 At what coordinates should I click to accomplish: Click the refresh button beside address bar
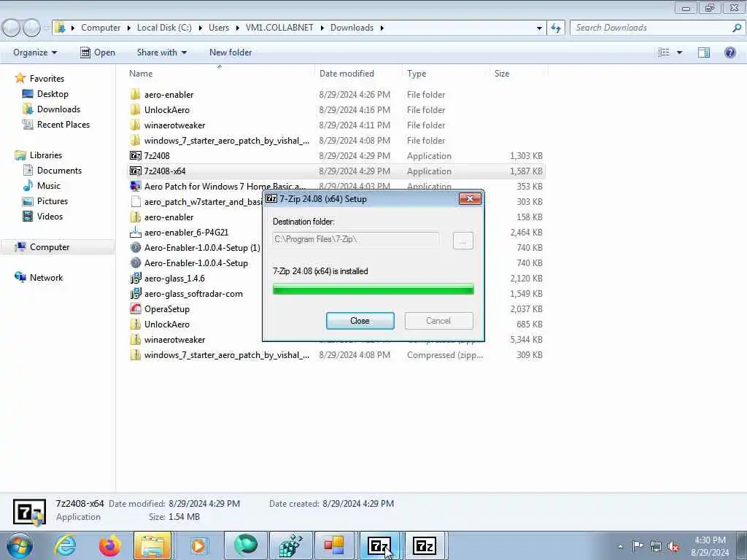(x=555, y=28)
